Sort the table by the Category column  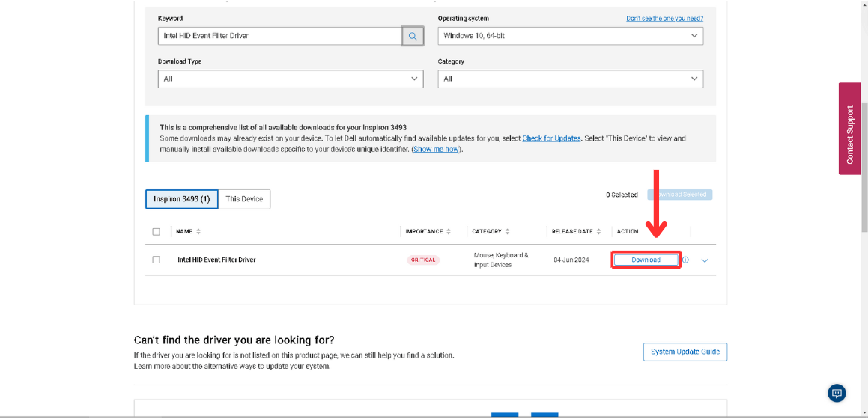tap(507, 232)
